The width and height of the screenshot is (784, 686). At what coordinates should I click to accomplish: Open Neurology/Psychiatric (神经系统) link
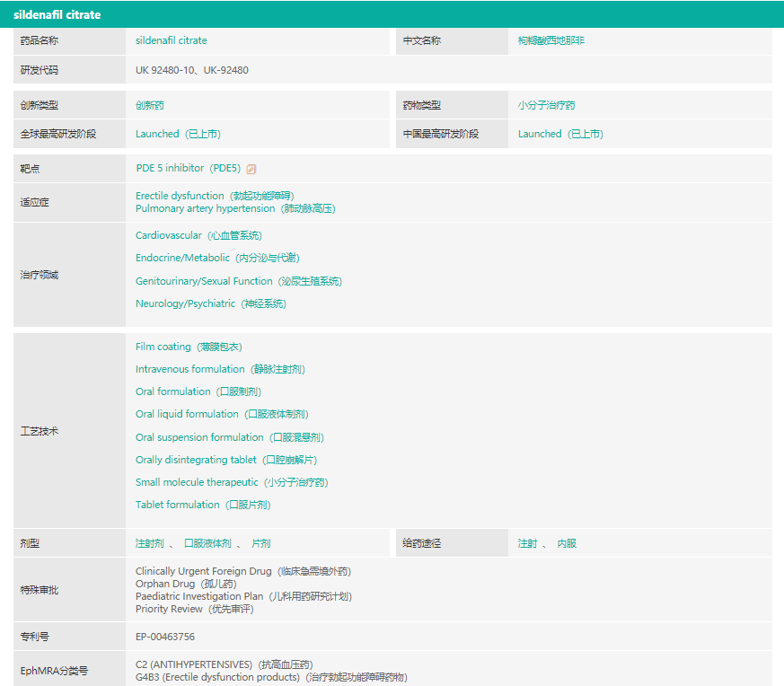coord(210,303)
